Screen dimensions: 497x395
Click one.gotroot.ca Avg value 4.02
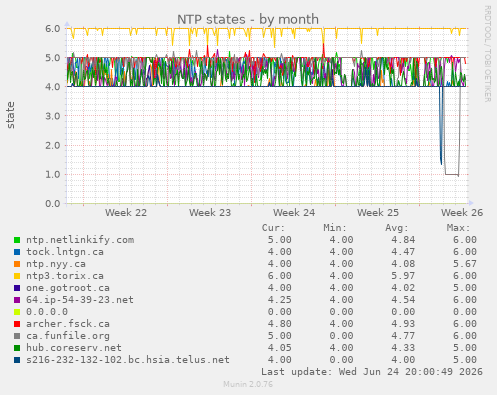click(x=403, y=288)
